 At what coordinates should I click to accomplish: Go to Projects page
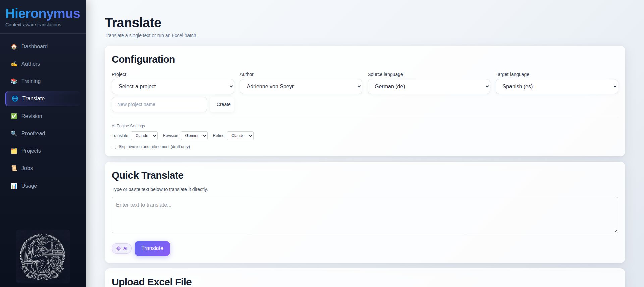(x=43, y=151)
